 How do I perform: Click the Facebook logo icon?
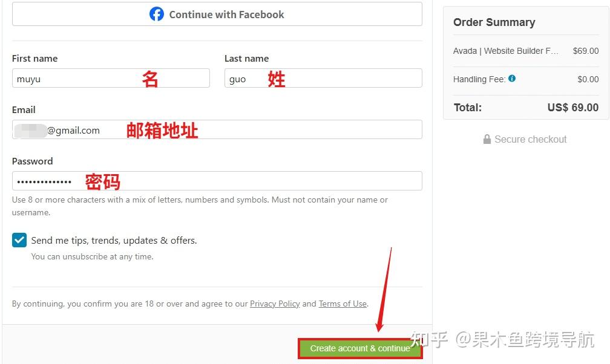pyautogui.click(x=156, y=14)
